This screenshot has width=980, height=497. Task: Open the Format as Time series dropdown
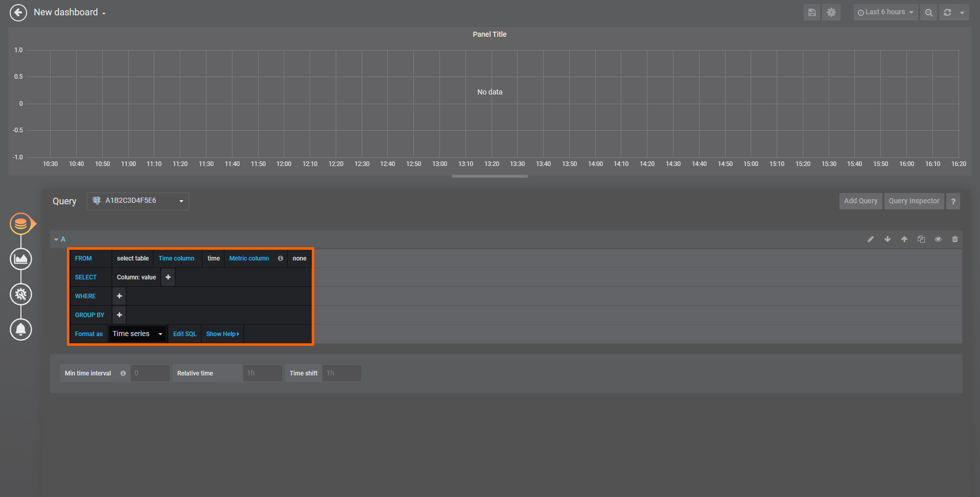136,333
